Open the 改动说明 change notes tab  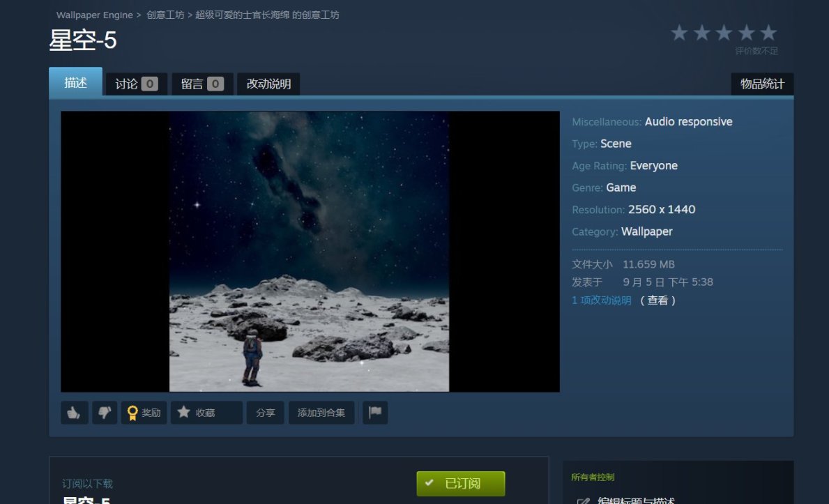pyautogui.click(x=268, y=84)
